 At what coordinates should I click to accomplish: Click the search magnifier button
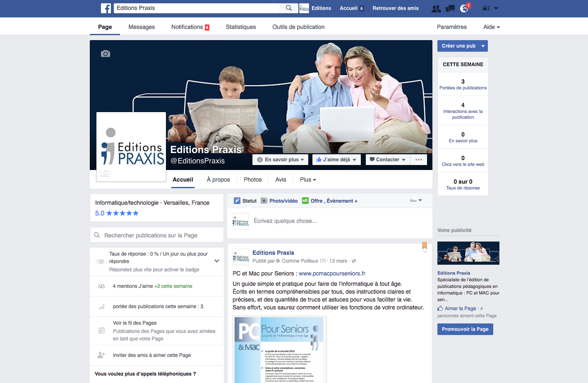(289, 8)
